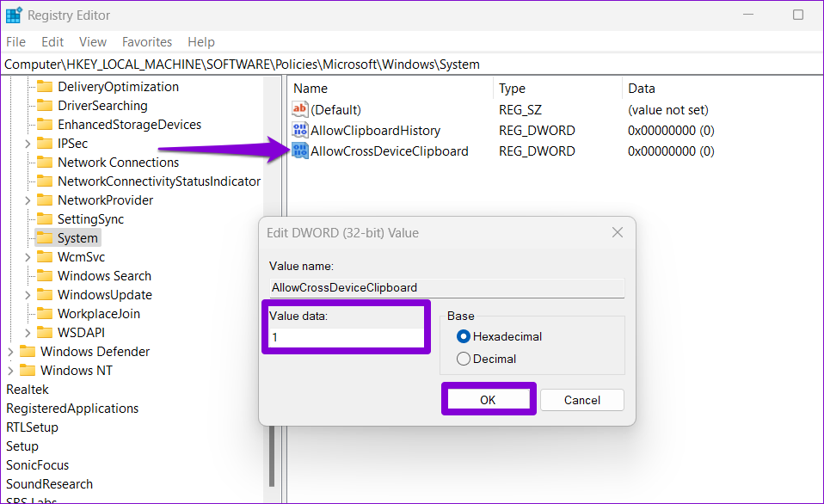Close the Edit DWORD dialog with X

click(618, 232)
